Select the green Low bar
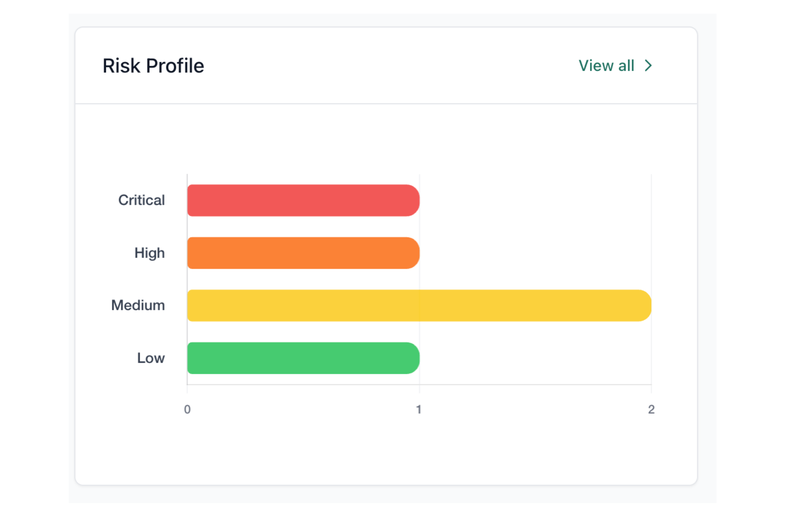Screen dimensions: 798x532 click(303, 358)
